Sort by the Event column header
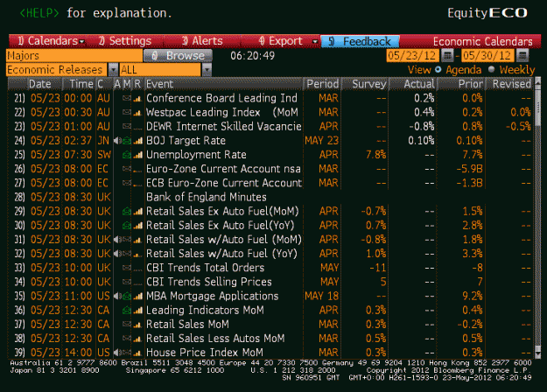Screen dimensions: 547x392 223,84
